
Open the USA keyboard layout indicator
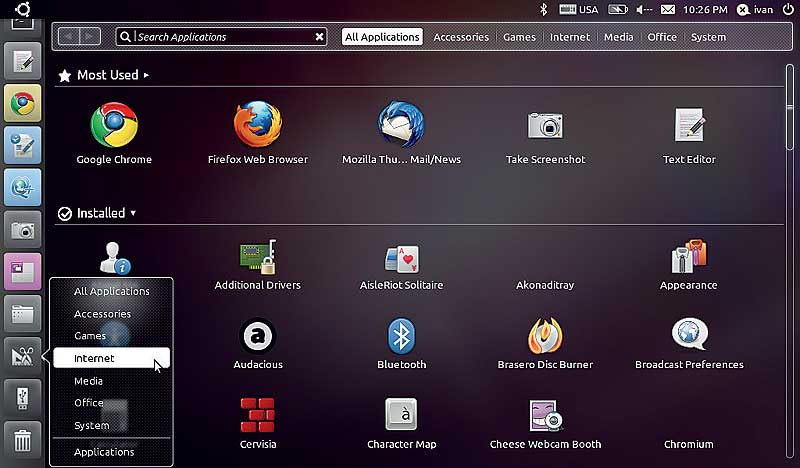coord(579,9)
